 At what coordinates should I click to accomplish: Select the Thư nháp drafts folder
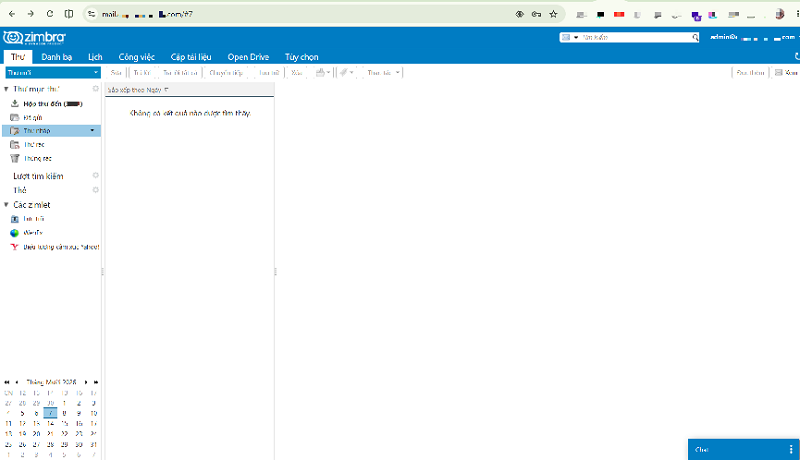[x=51, y=131]
